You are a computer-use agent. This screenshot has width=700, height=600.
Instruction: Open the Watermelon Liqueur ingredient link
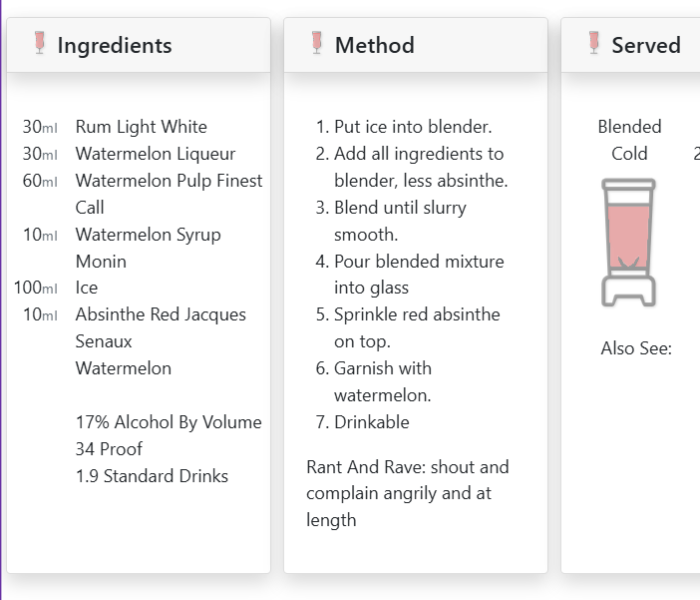(x=155, y=154)
